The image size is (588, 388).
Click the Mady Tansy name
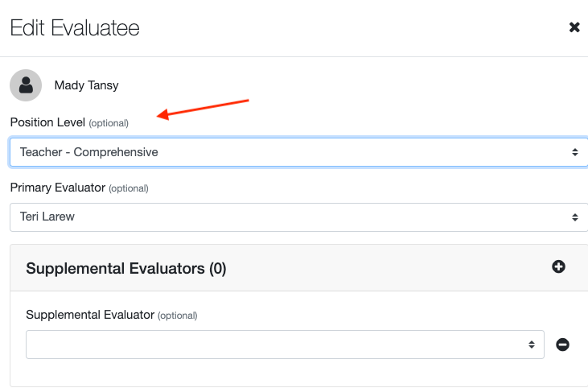pos(86,85)
